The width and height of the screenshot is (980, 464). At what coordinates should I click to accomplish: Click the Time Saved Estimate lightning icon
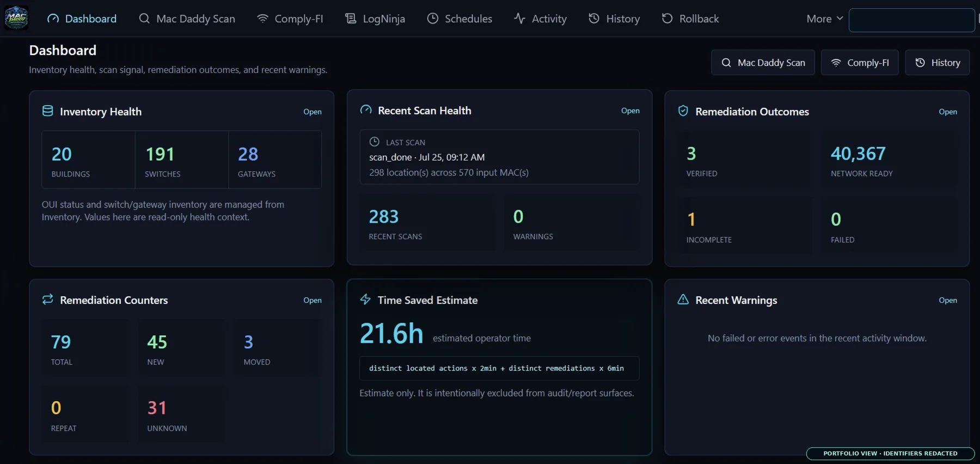click(365, 300)
